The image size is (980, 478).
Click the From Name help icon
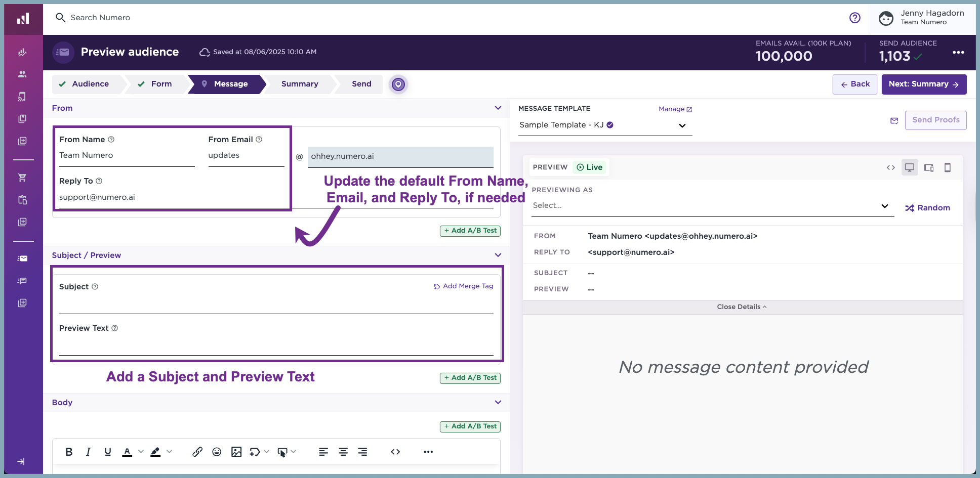(111, 140)
